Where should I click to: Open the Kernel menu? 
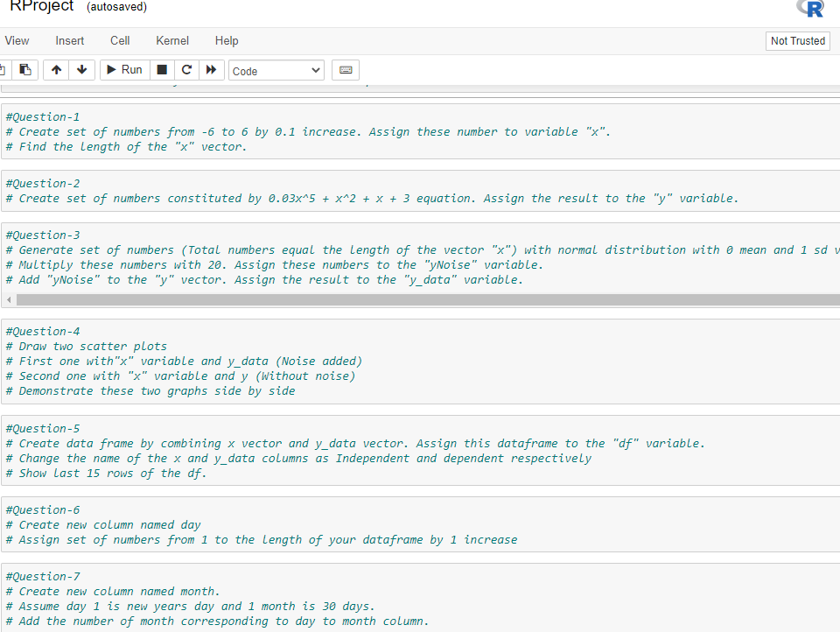[171, 40]
